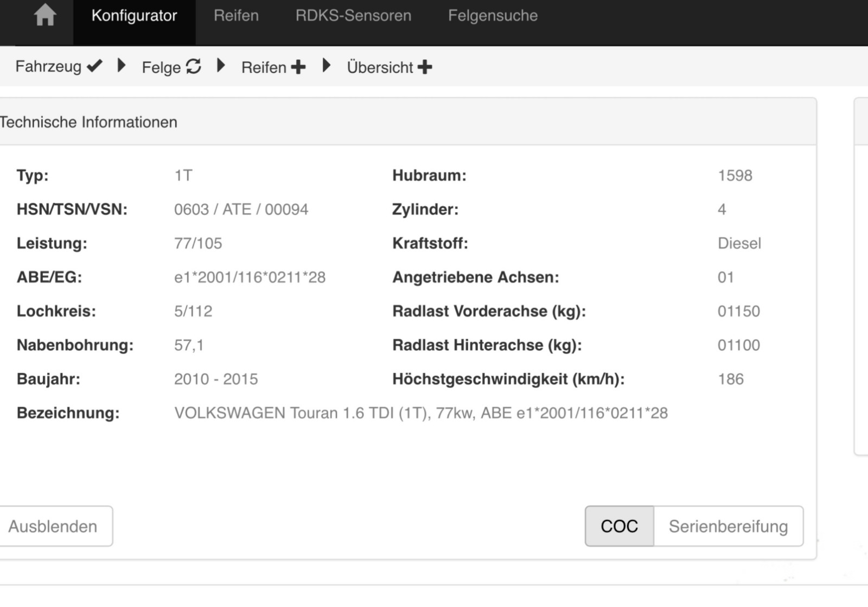Click the plus icon beside Übersicht
The height and width of the screenshot is (607, 868).
[425, 67]
